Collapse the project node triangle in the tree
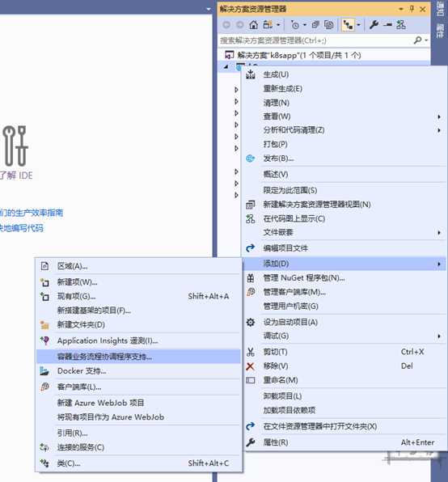This screenshot has width=448, height=482. [x=226, y=66]
